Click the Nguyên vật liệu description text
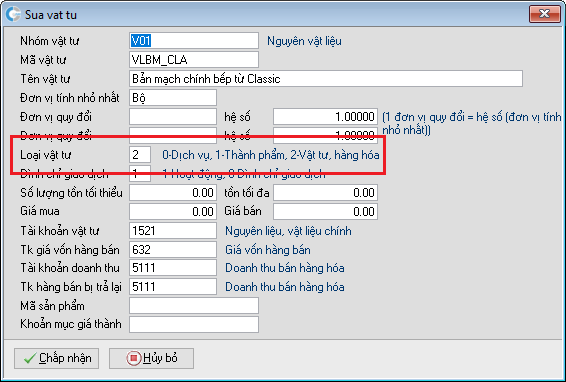 (x=304, y=41)
